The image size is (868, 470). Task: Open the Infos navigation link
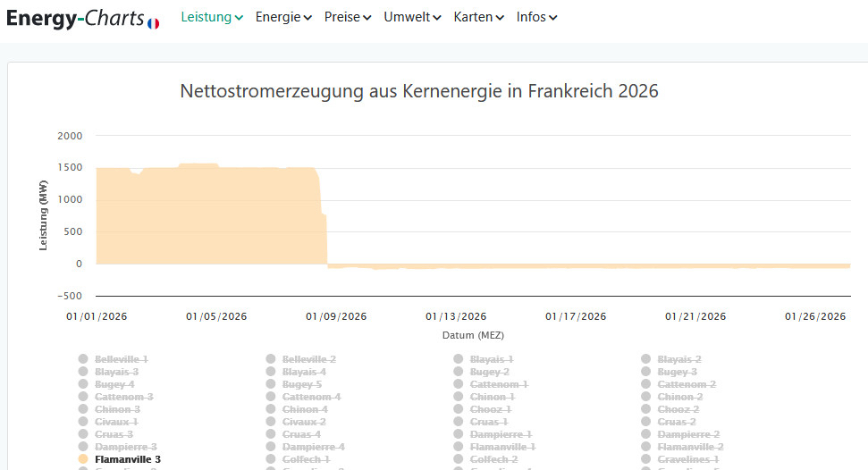tap(536, 17)
